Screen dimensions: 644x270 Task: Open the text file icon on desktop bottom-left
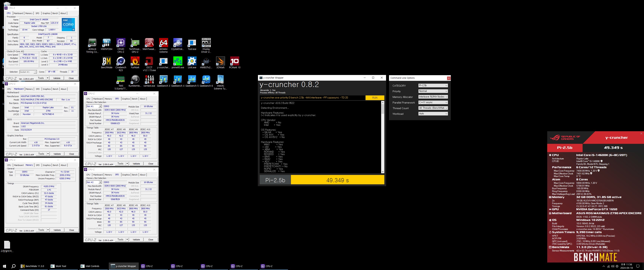pyautogui.click(x=7, y=247)
